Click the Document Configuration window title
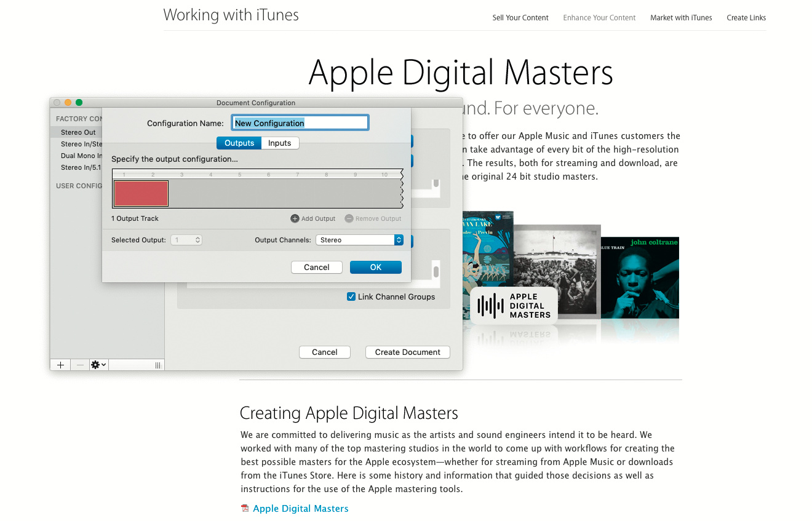This screenshot has height=521, width=812. coord(256,103)
